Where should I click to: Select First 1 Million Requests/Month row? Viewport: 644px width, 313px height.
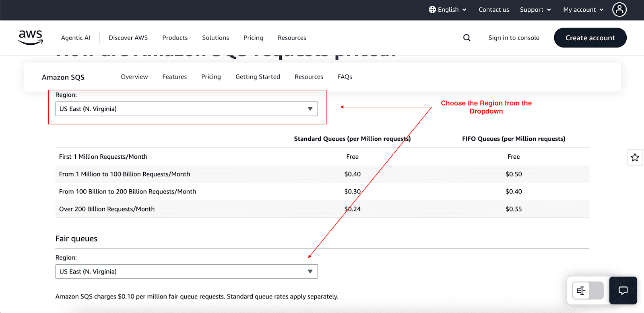(x=322, y=157)
